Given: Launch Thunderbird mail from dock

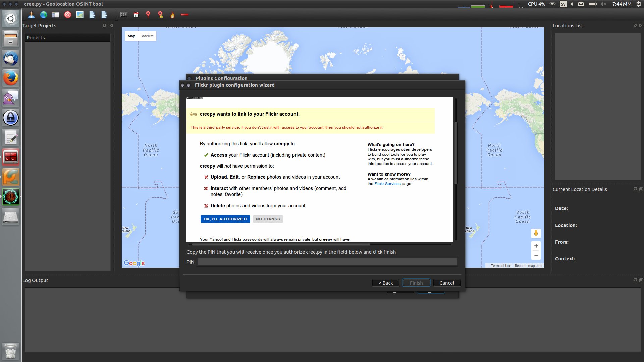Looking at the screenshot, I should 11,58.
